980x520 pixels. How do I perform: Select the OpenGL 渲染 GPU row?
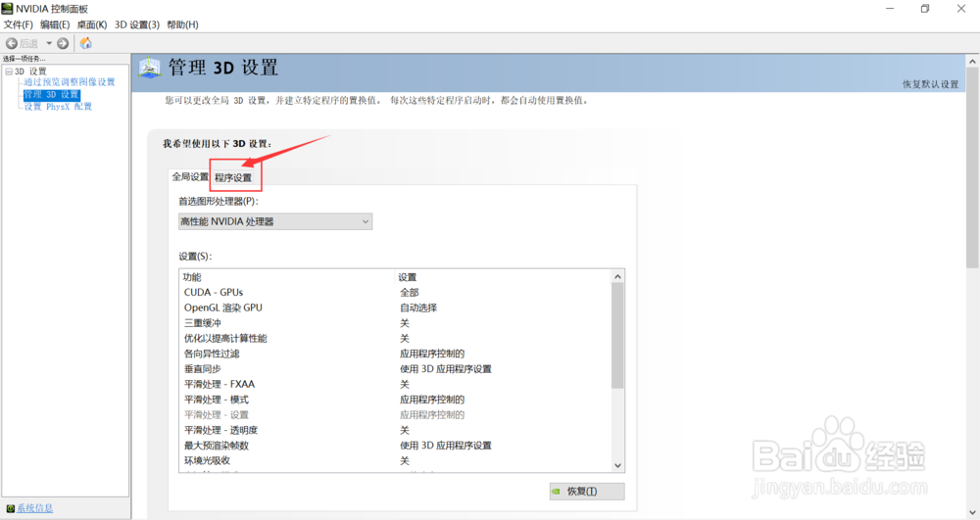point(395,307)
